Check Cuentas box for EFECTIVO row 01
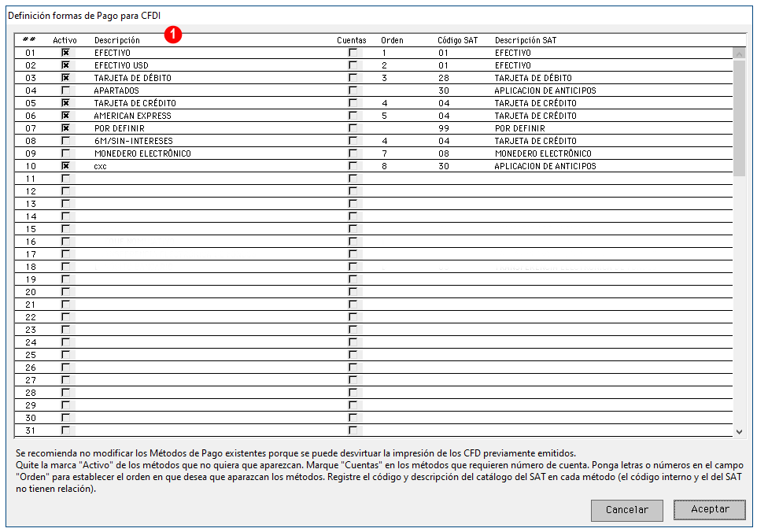This screenshot has width=757, height=532. point(353,53)
